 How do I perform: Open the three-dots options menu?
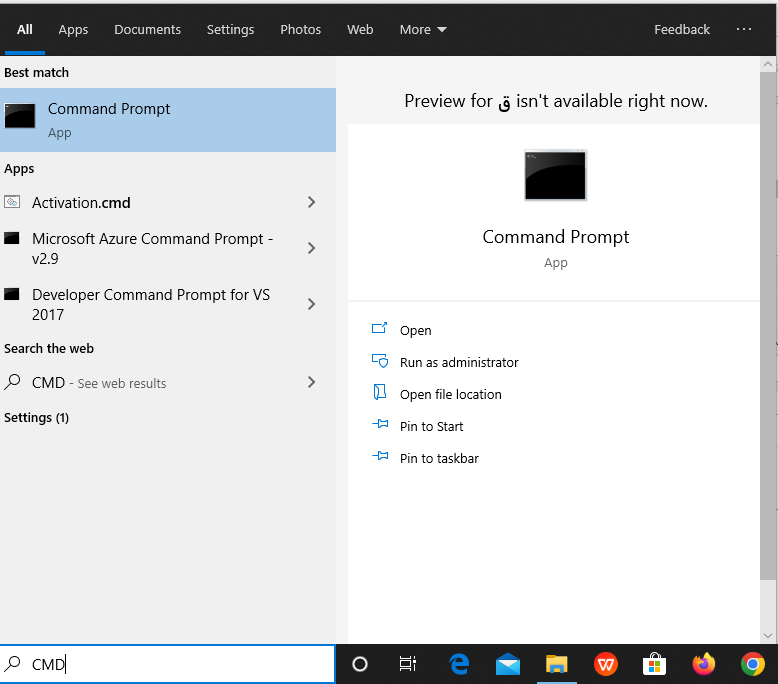point(743,29)
